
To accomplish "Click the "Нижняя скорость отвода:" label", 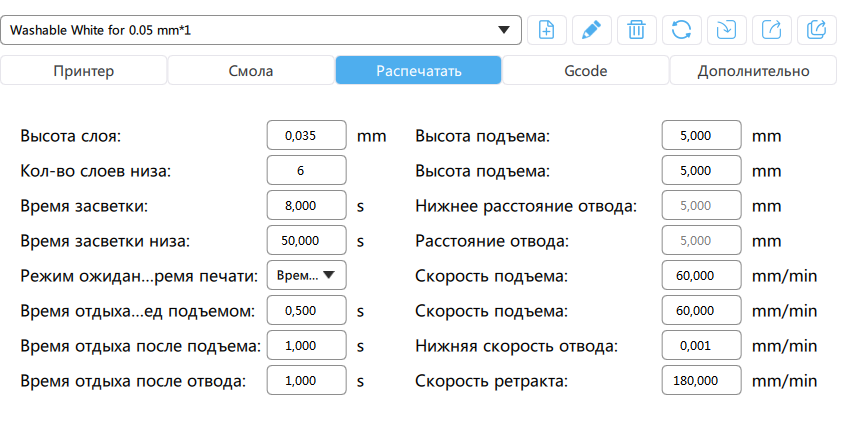I will pyautogui.click(x=517, y=346).
